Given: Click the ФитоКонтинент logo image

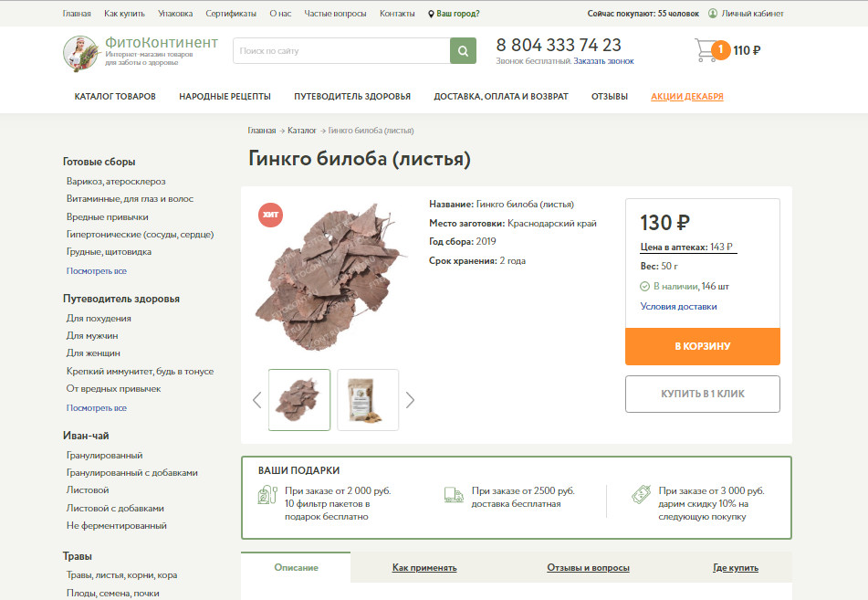Looking at the screenshot, I should click(81, 53).
